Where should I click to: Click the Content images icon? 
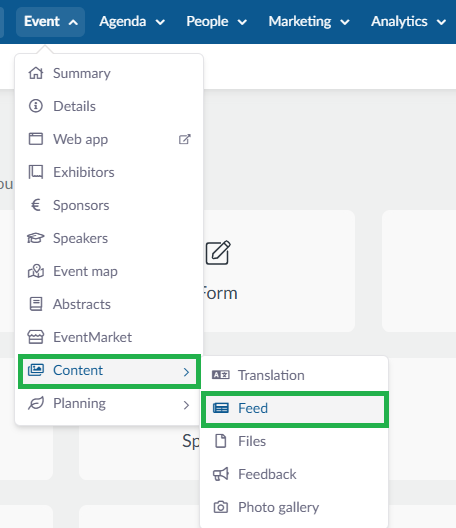[36, 370]
